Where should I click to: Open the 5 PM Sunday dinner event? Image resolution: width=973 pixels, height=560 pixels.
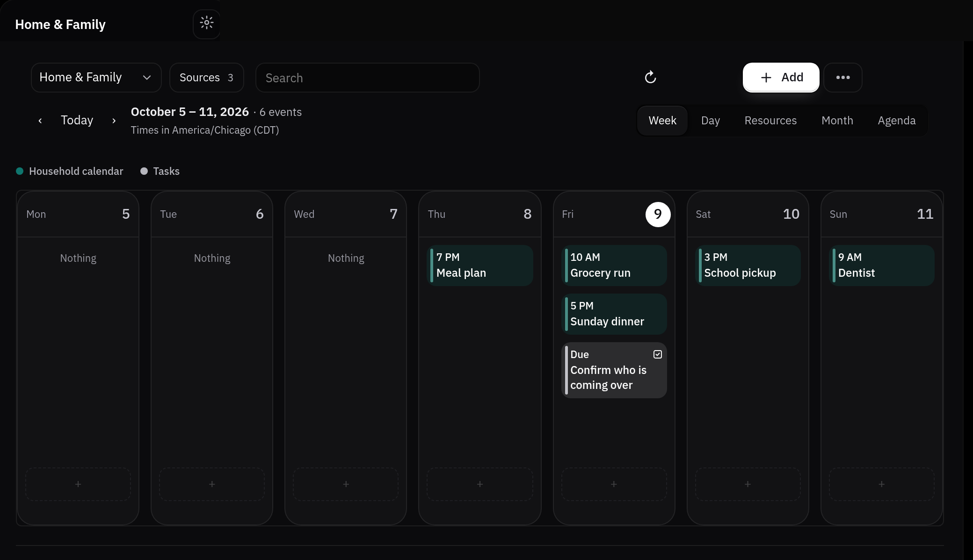[x=614, y=314]
